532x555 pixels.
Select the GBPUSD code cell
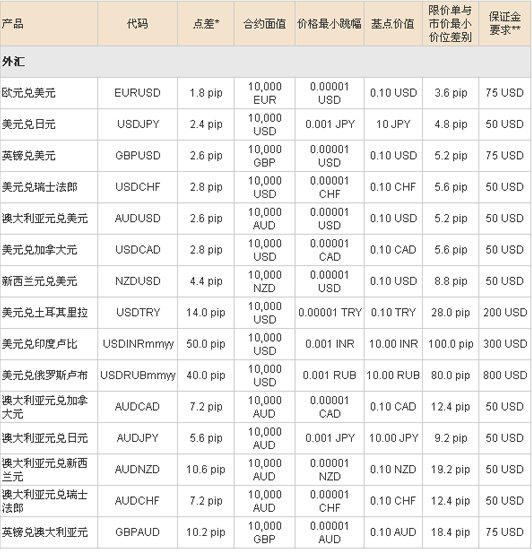(138, 156)
